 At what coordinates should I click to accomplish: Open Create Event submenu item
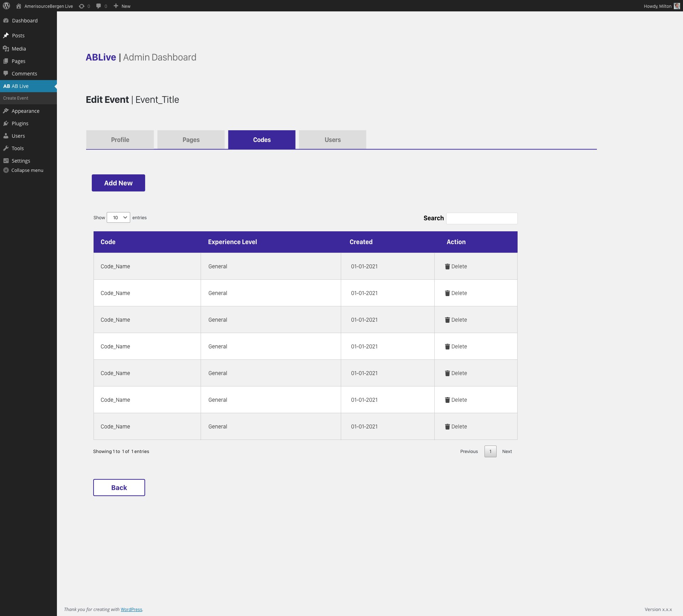16,98
